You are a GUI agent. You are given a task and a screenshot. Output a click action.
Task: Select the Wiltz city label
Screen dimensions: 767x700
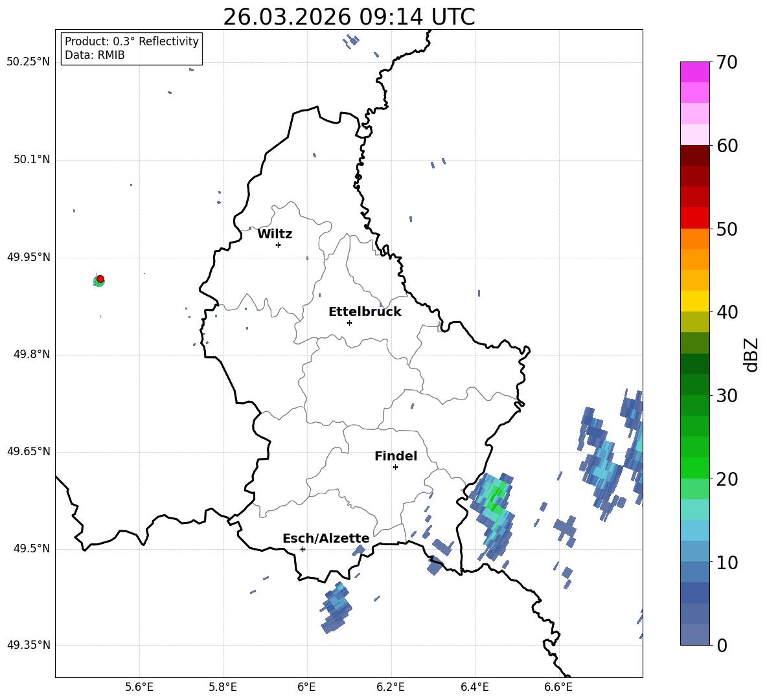[275, 234]
